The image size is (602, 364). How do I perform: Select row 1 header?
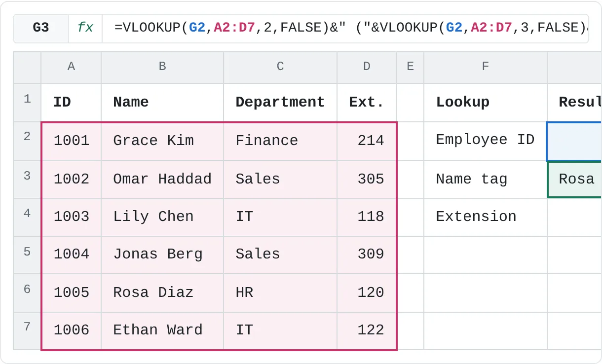[27, 103]
